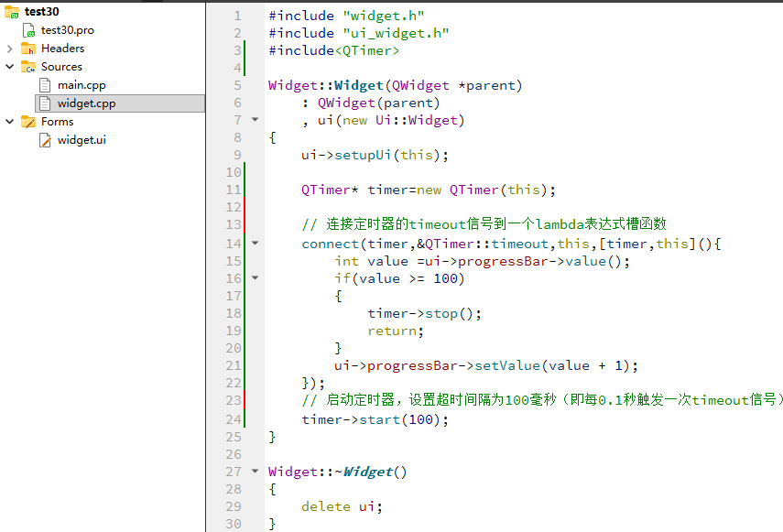Click the Widget::~Widget() destructor text
The width and height of the screenshot is (783, 532).
tap(338, 472)
